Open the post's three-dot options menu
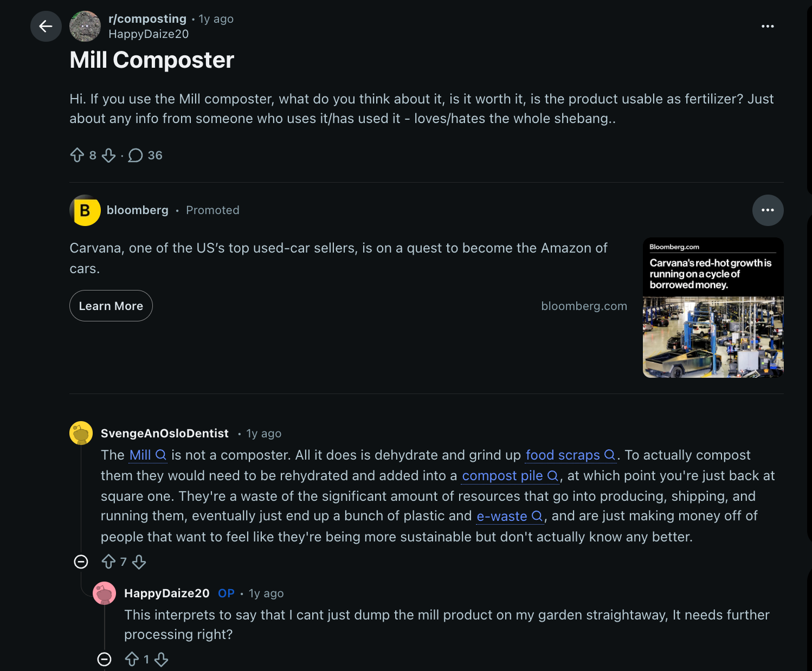The image size is (812, 671). pos(768,26)
